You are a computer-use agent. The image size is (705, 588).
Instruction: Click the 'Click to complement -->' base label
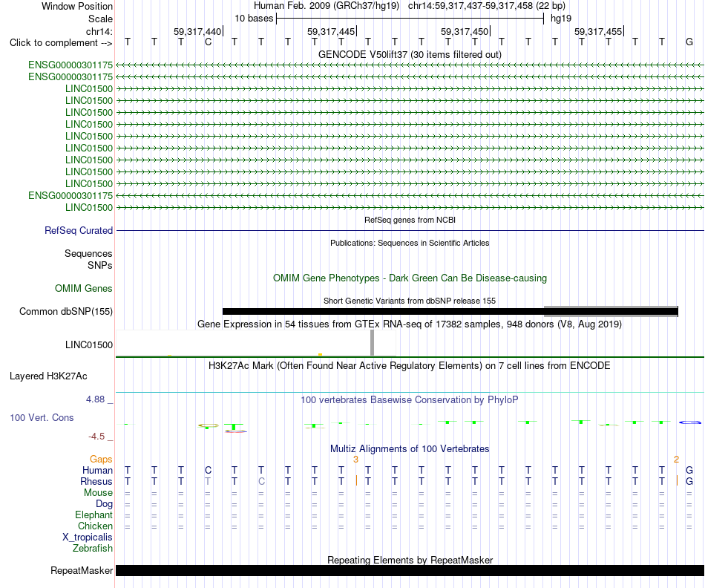(x=61, y=43)
